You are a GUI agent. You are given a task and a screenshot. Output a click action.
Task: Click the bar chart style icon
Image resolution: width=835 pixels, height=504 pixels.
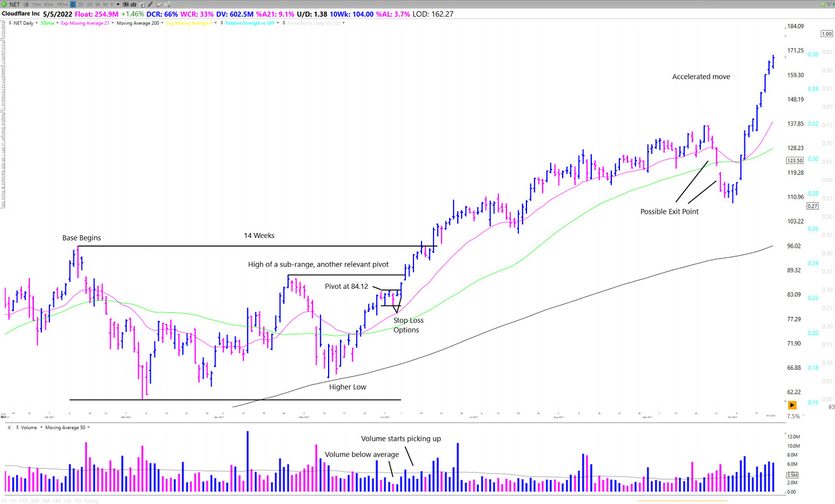point(133,5)
